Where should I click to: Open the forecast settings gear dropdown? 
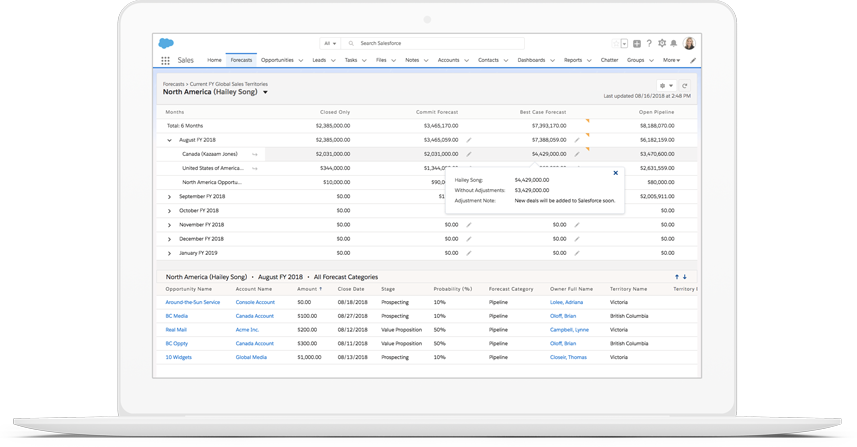(x=665, y=86)
